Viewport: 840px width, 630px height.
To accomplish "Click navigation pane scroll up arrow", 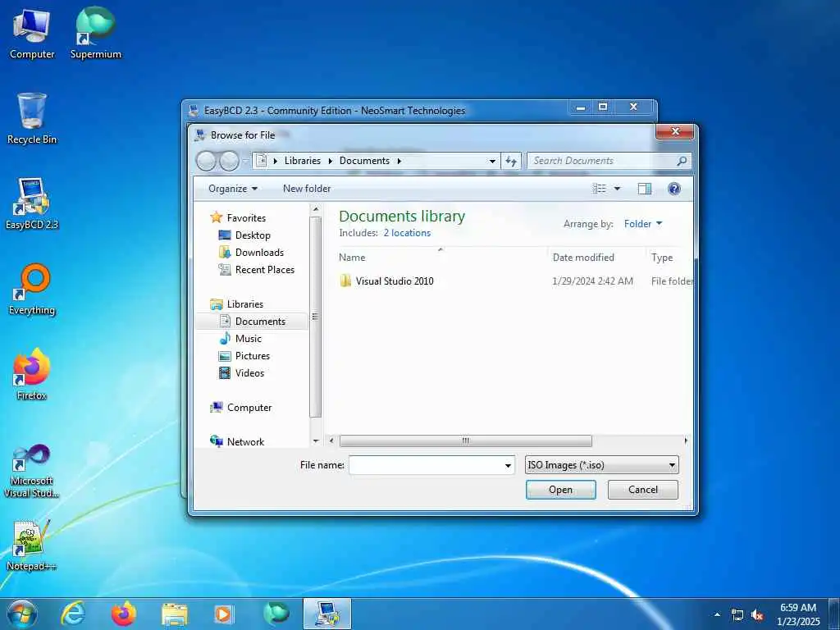I will coord(316,209).
